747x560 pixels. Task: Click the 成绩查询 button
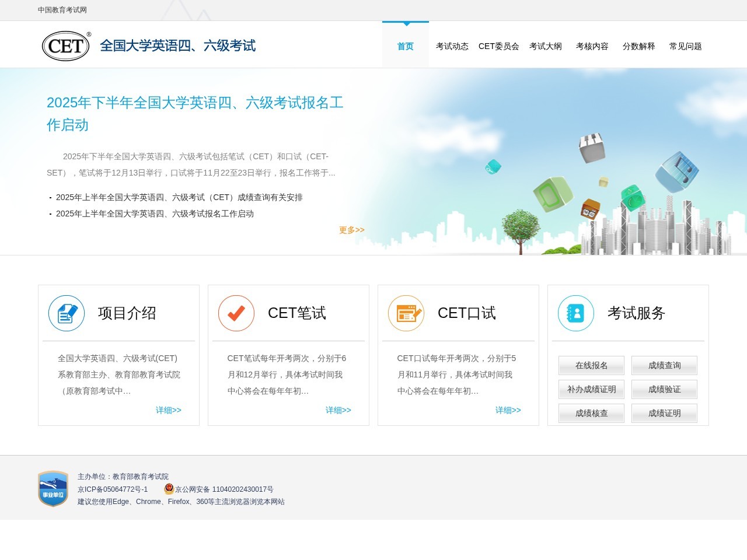coord(665,365)
